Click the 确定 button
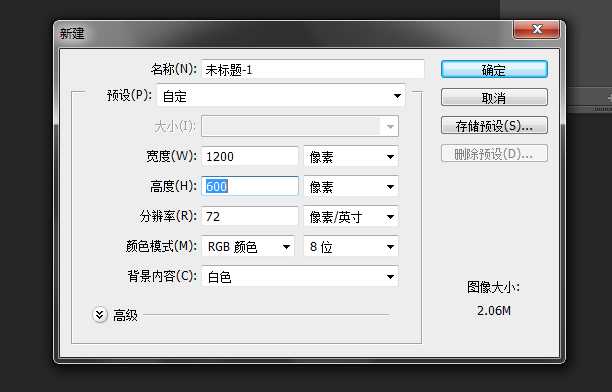 (x=494, y=69)
